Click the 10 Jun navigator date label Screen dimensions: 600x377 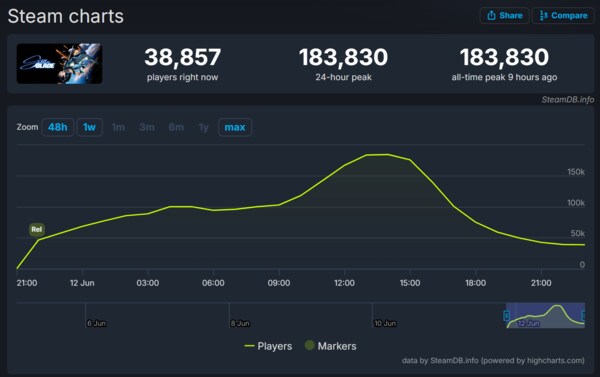385,323
